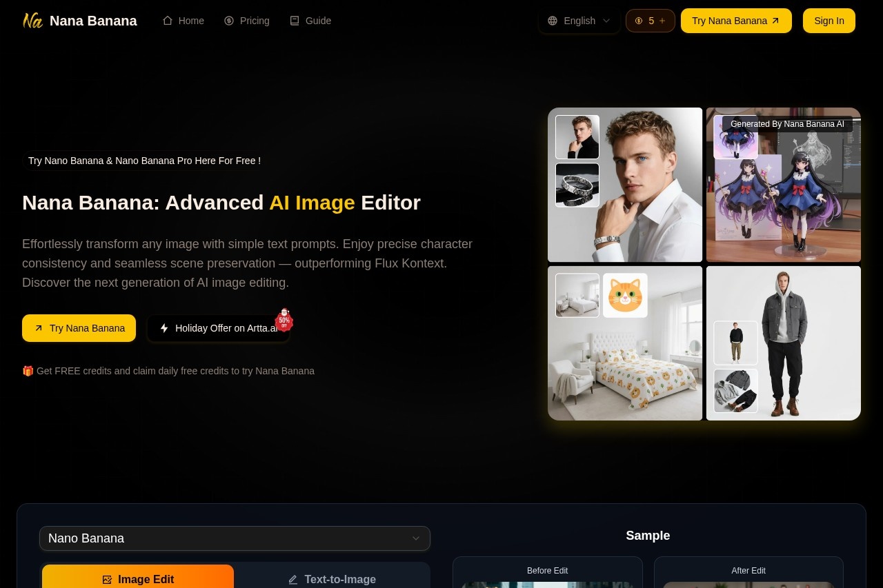This screenshot has height=588, width=883.
Task: Click the header Try Nana Banana button
Action: point(735,21)
